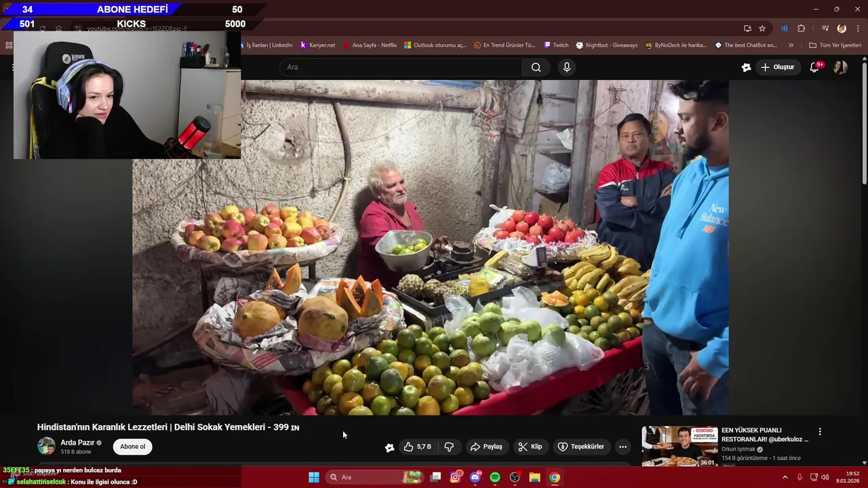Click the YouTube search magnifier button
Screen dimensions: 868x488
(x=536, y=67)
